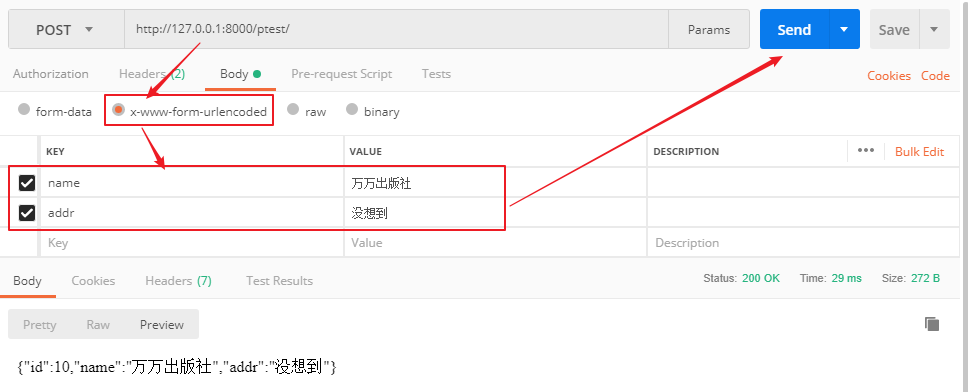The height and width of the screenshot is (392, 968).
Task: Click the value cell 万万出版社
Action: click(495, 183)
